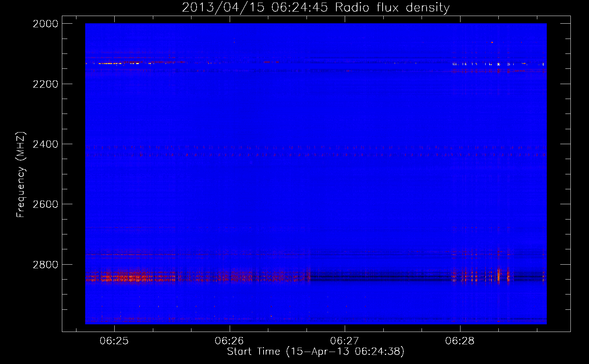Click the plot title "2013/04/15 06:24:45 Radio flux density"

316,7
